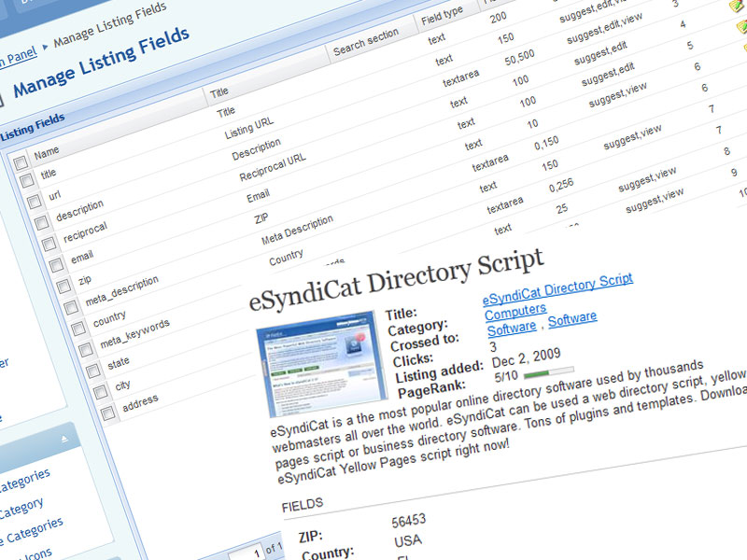The width and height of the screenshot is (747, 560).
Task: Click the length value '25'
Action: click(562, 208)
